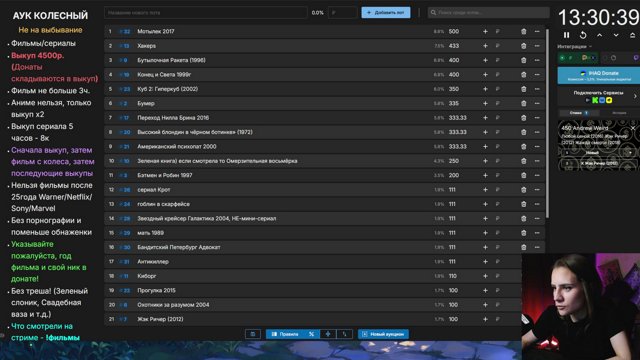Expand Подключить Сервисы panel

point(599,96)
